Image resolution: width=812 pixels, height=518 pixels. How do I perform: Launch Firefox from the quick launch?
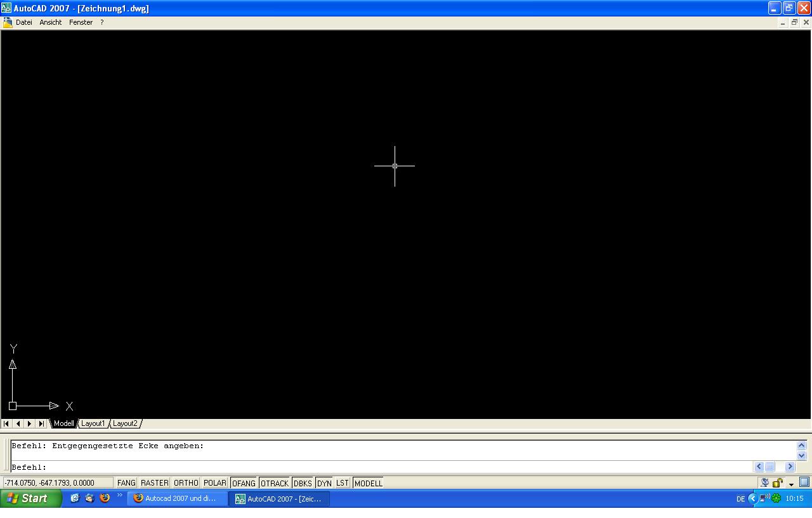point(105,498)
